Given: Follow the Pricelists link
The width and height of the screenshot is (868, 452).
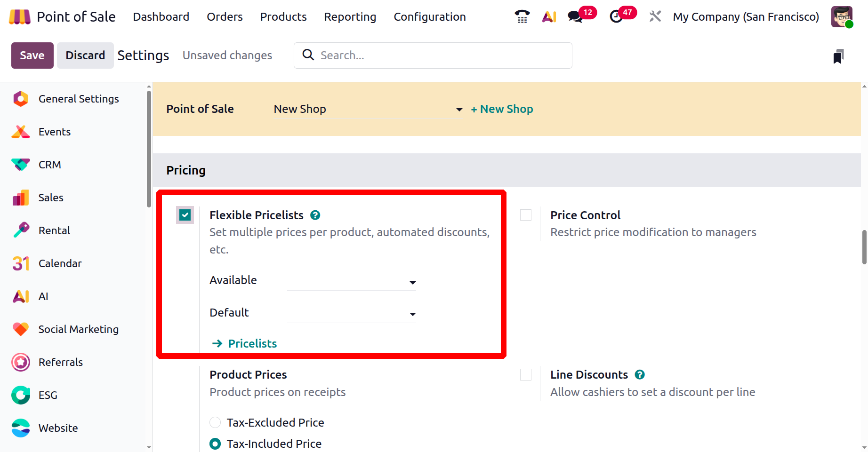Looking at the screenshot, I should (252, 344).
